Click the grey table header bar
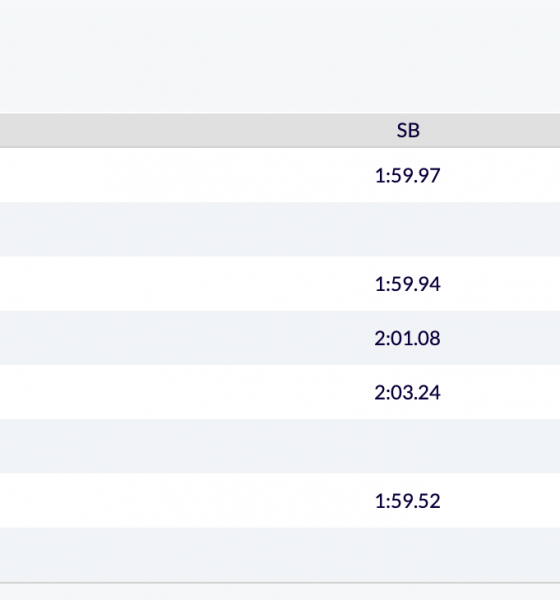 pyautogui.click(x=280, y=130)
